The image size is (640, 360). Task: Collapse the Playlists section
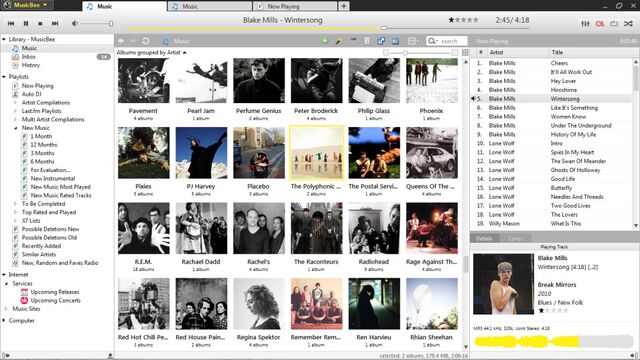click(x=4, y=77)
